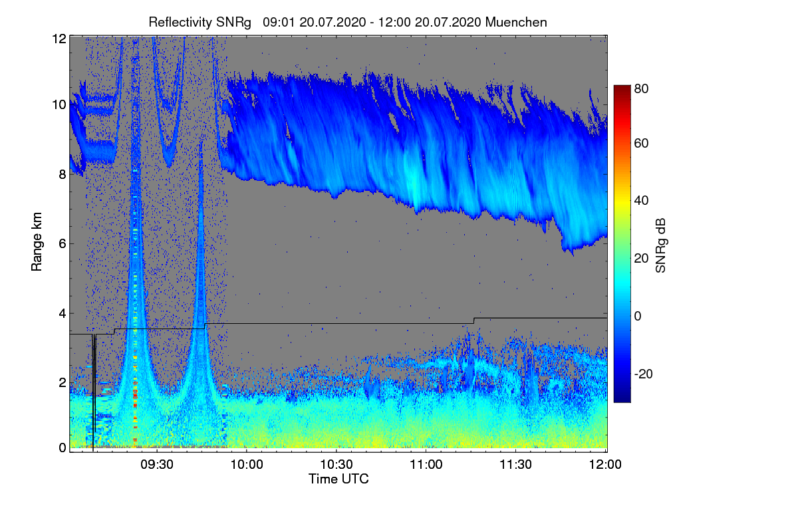The width and height of the screenshot is (798, 532).
Task: Click the 12:00 time tick label
Action: pos(606,464)
